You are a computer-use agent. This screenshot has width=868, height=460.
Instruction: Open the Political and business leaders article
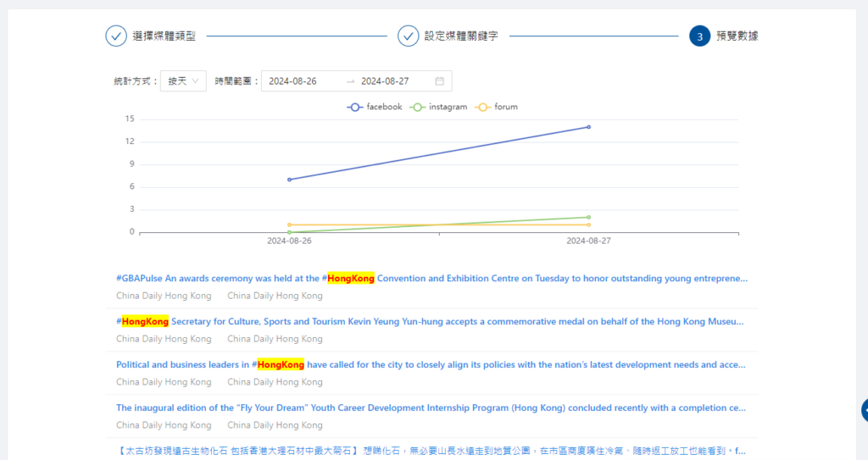tap(431, 365)
